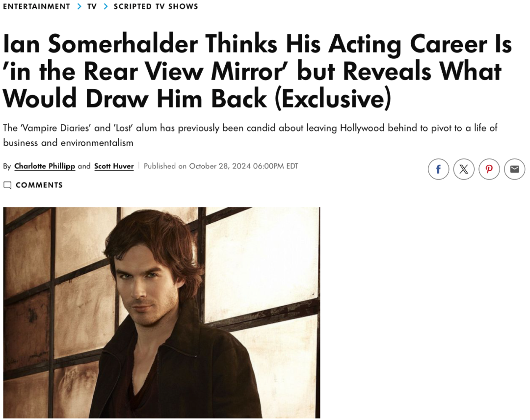
Task: Click '(Exclusive)' in the headline
Action: pyautogui.click(x=333, y=99)
